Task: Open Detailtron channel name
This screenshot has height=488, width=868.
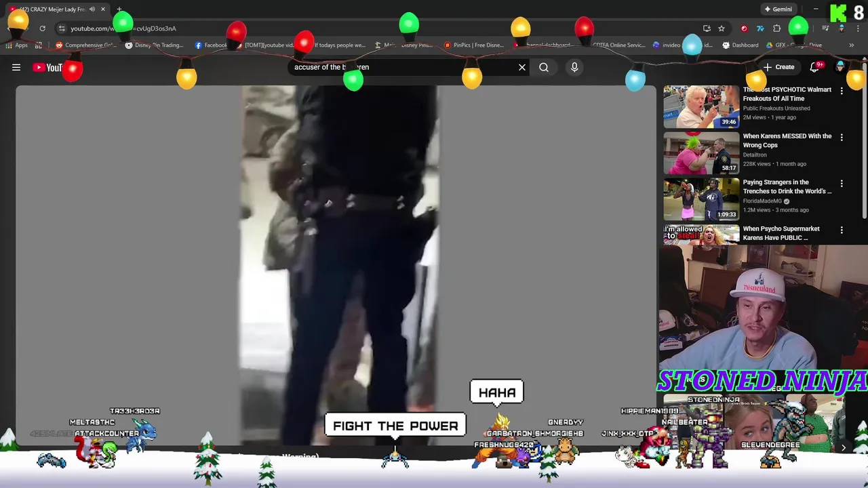Action: pyautogui.click(x=754, y=155)
